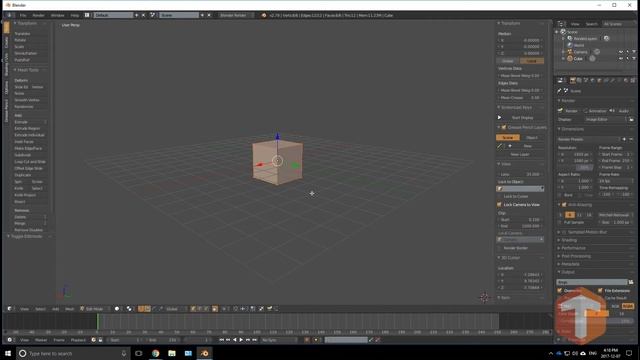Toggle limit selection to visible icon
Screen dimensions: 640x360
215,309
